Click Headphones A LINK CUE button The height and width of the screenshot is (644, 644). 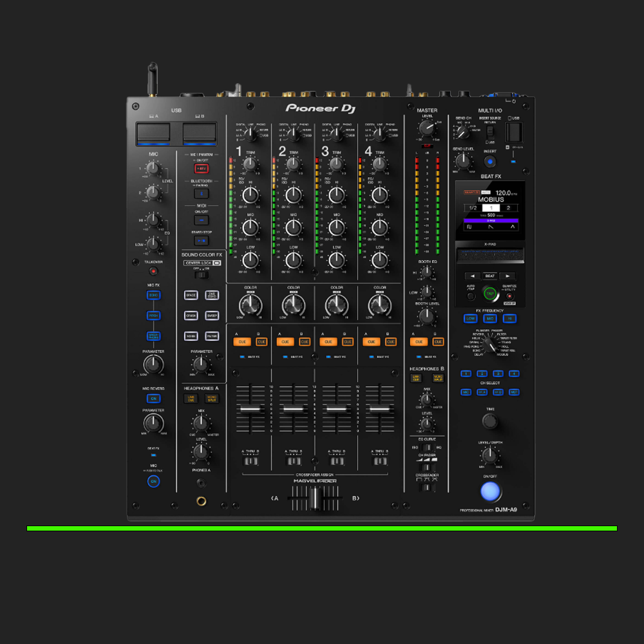pos(191,399)
